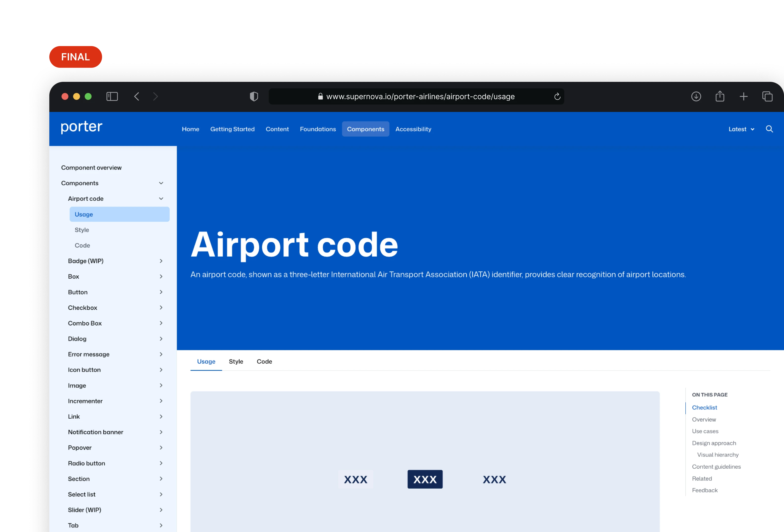This screenshot has height=532, width=784.
Task: Click the privacy shield icon in the address bar
Action: click(253, 96)
